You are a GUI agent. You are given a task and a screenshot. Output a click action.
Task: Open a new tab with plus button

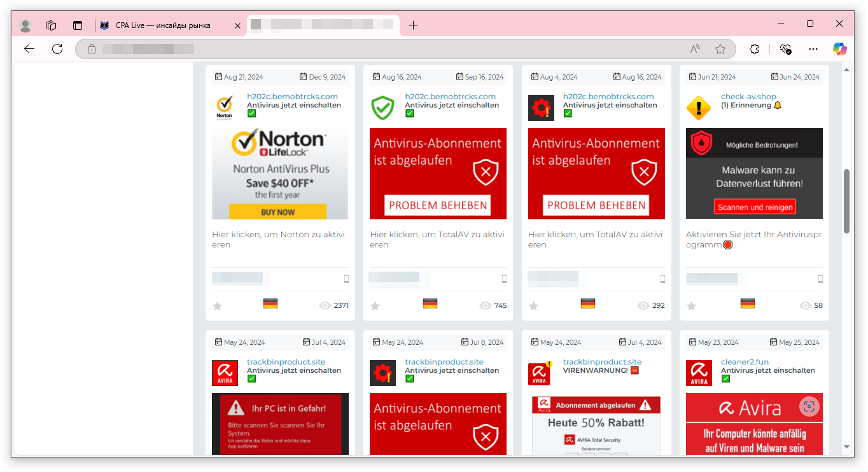414,25
